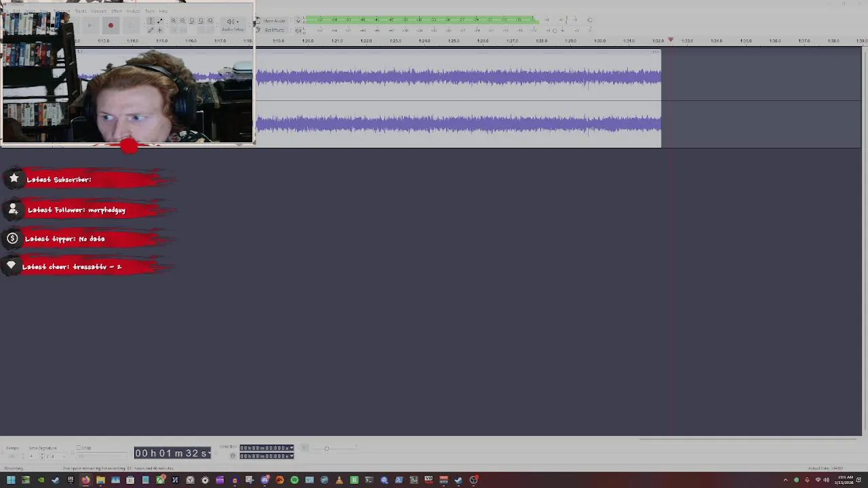Open the Audio Setup button
Screen dimensions: 868x488
click(x=233, y=25)
